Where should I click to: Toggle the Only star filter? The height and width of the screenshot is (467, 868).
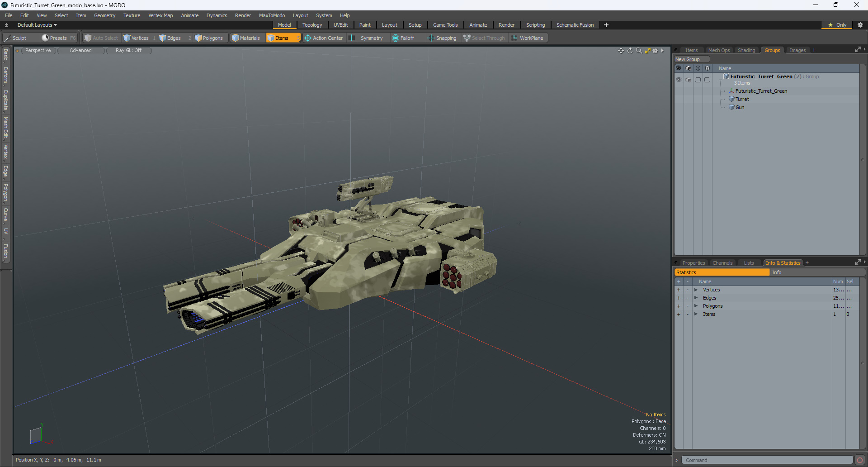[x=837, y=25]
